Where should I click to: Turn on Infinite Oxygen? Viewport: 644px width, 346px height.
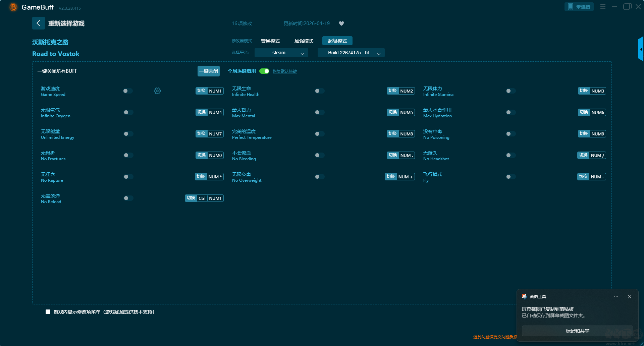128,112
